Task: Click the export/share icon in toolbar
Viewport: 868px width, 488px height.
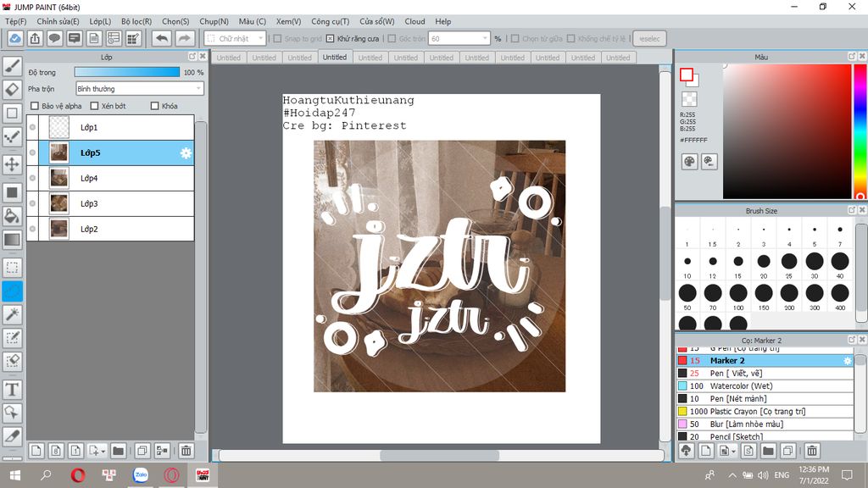Action: pyautogui.click(x=35, y=39)
